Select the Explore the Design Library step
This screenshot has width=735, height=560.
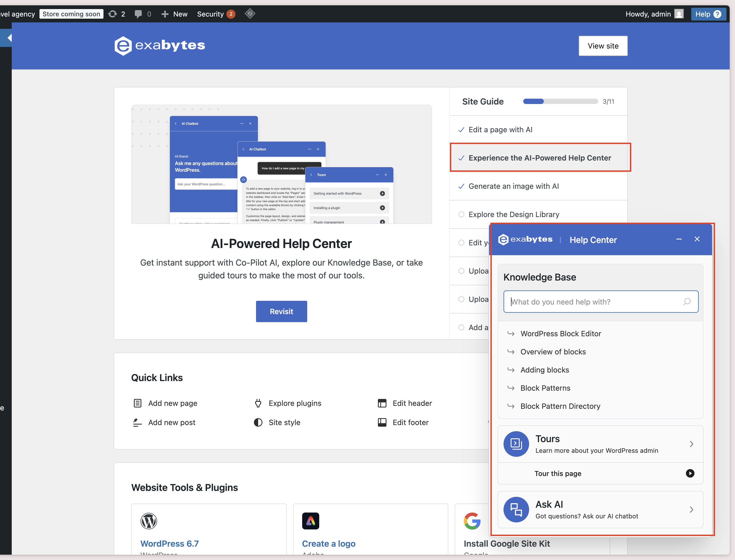tap(514, 214)
